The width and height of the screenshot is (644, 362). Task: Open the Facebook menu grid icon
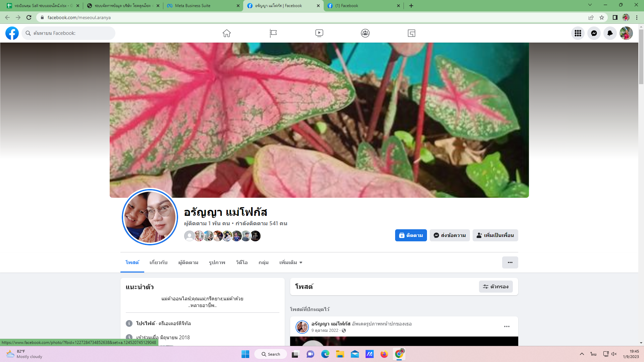(x=578, y=33)
